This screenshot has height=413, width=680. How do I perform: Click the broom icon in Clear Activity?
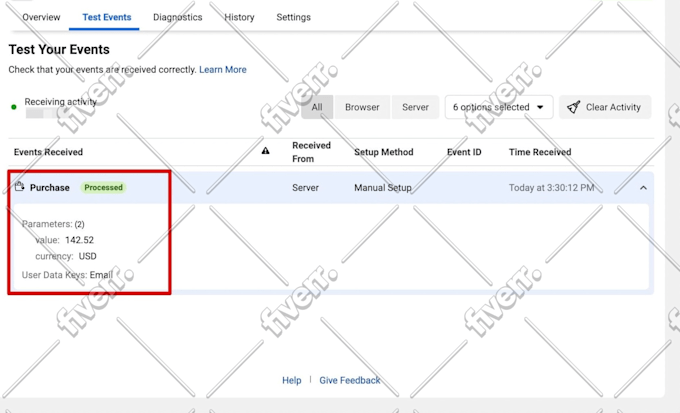[573, 107]
